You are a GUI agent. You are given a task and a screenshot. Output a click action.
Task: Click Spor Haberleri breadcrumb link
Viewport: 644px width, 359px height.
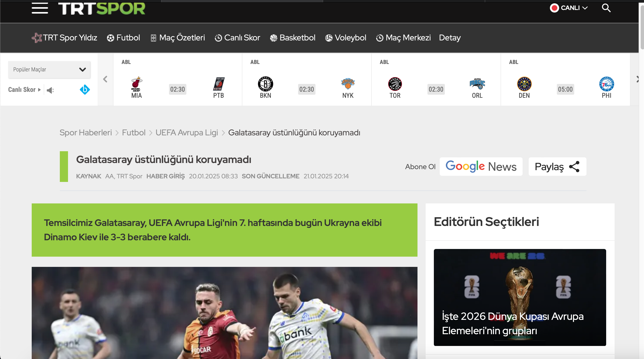(86, 133)
